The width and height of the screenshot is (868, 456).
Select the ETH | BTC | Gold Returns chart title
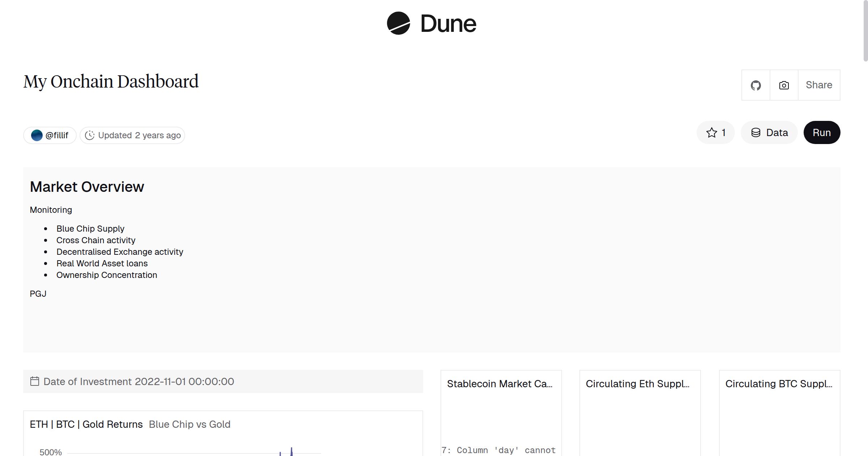pos(86,424)
